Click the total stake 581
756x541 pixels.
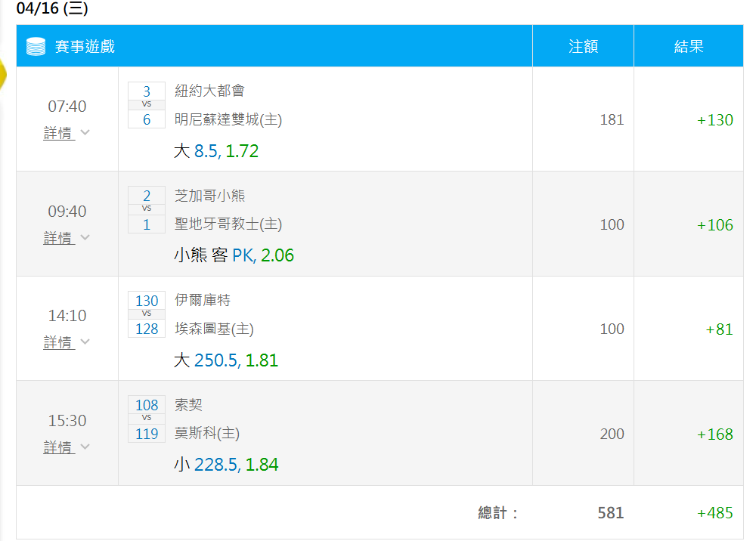point(611,512)
